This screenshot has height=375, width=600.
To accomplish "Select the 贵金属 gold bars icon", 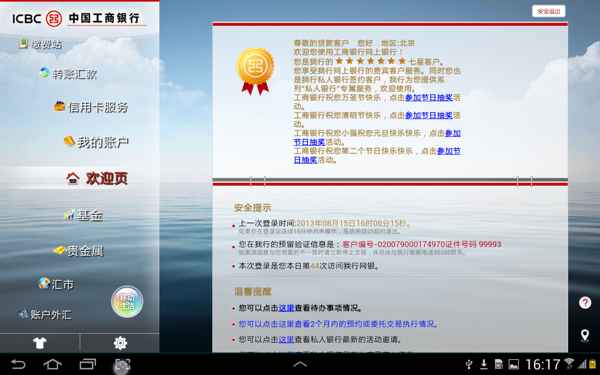I will click(59, 250).
